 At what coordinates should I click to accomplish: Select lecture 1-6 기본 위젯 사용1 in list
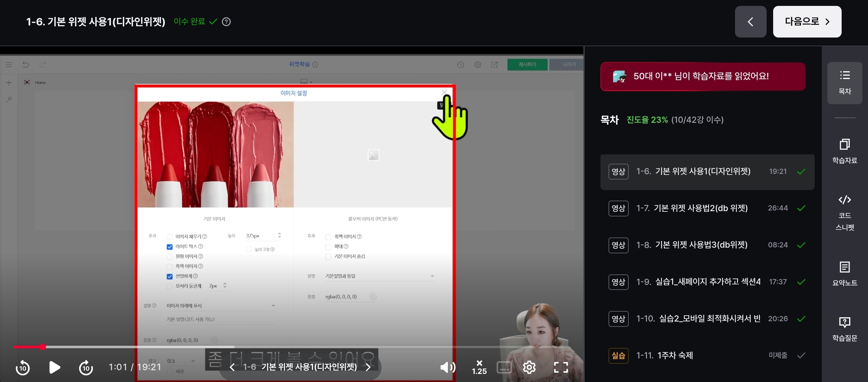tap(707, 171)
